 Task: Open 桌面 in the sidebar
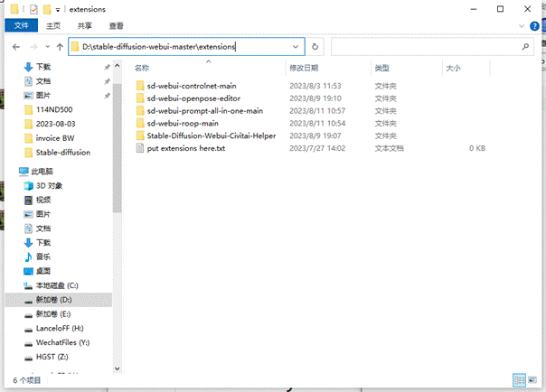point(43,271)
